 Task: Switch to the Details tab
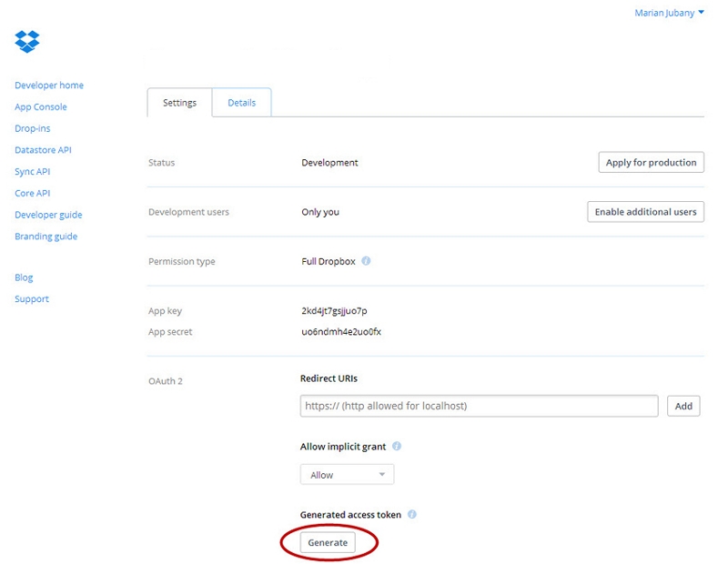click(x=242, y=102)
